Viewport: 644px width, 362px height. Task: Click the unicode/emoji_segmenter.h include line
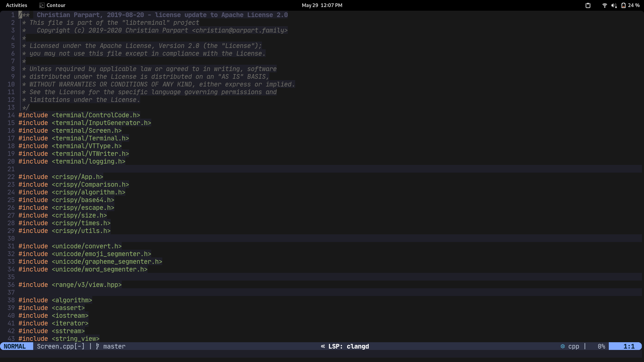pyautogui.click(x=85, y=254)
